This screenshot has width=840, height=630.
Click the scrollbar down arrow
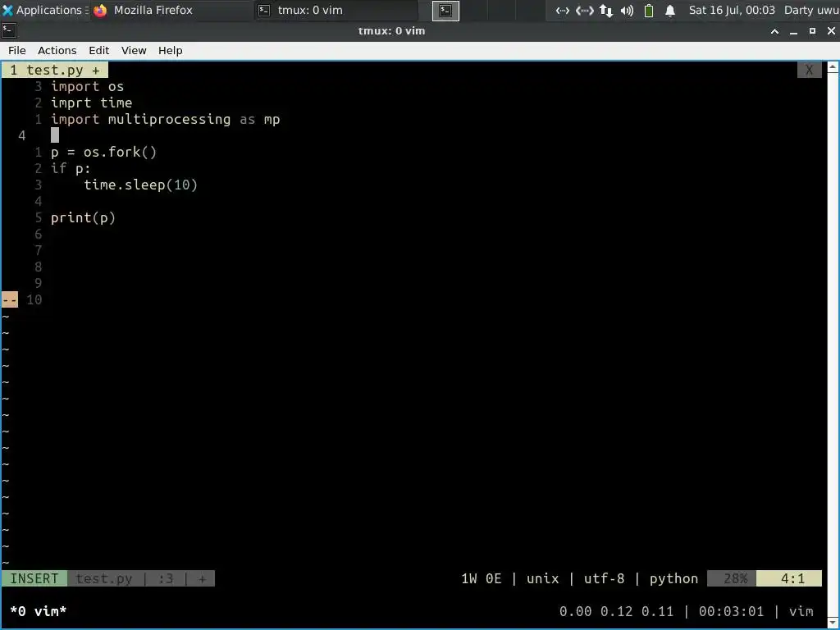tap(833, 623)
